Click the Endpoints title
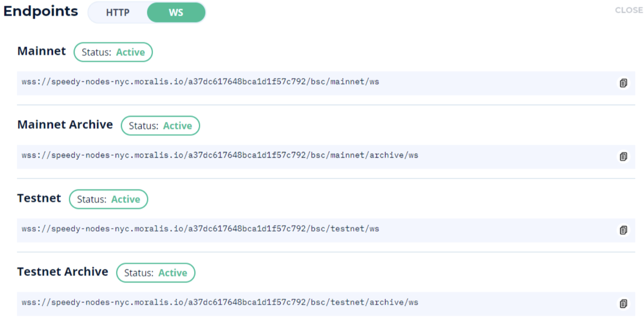 (x=41, y=11)
